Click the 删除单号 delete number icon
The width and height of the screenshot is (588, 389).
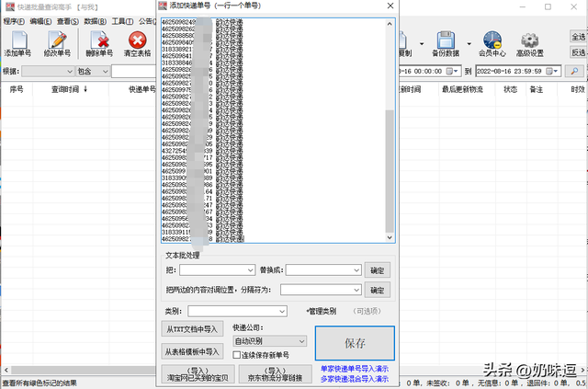pyautogui.click(x=99, y=43)
